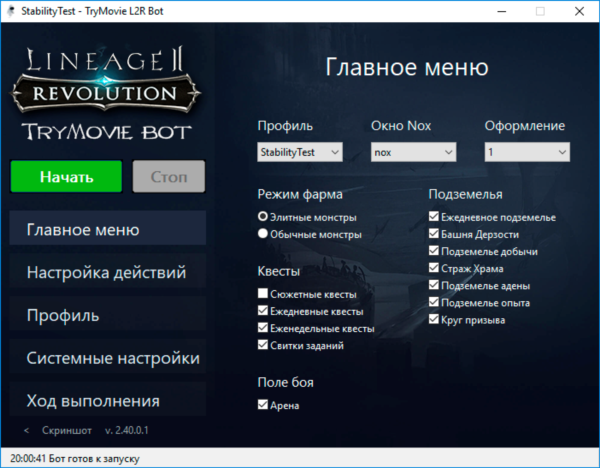
Task: Toggle the Еженедельные квесты checkbox
Action: pos(263,328)
